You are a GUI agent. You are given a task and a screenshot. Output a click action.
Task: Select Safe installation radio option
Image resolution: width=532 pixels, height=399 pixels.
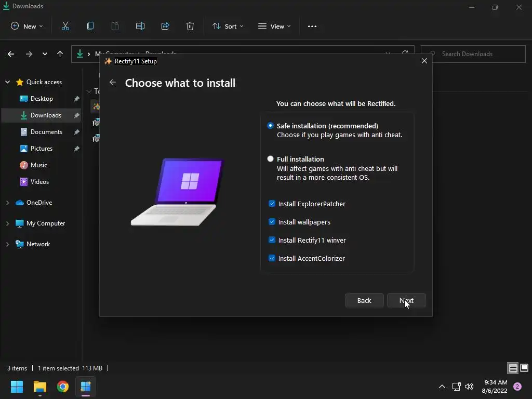tap(270, 126)
